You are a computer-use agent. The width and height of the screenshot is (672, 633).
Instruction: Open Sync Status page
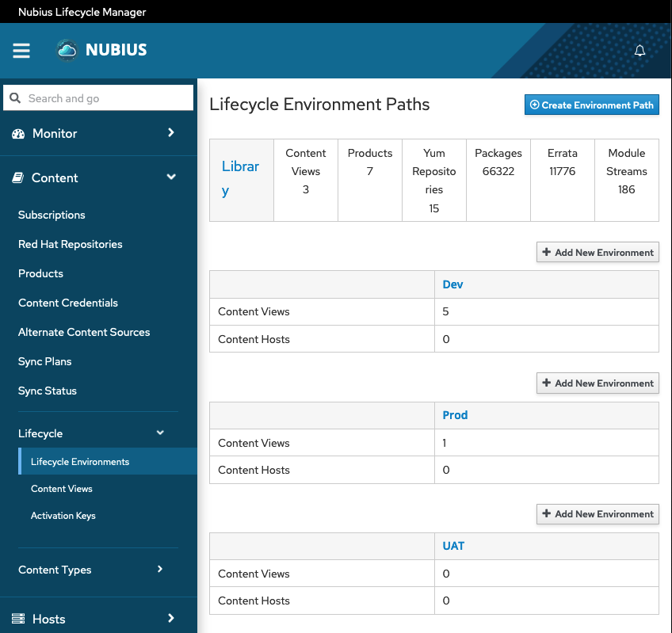[48, 391]
